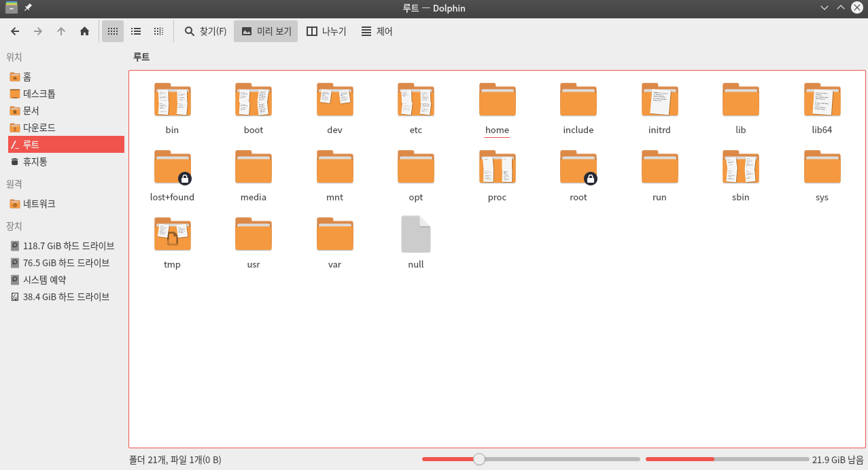Go up to parent folder arrow
The width and height of the screenshot is (868, 470).
pos(61,31)
